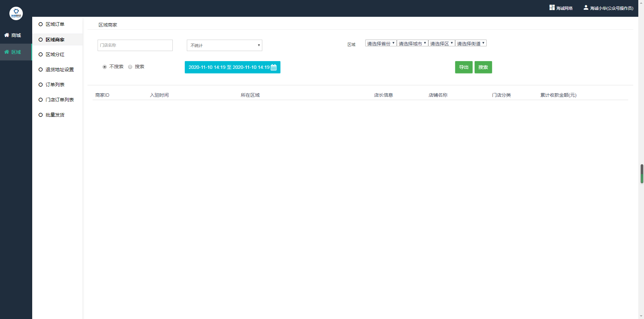Click the circle bullet next to 区域订单

[x=41, y=24]
